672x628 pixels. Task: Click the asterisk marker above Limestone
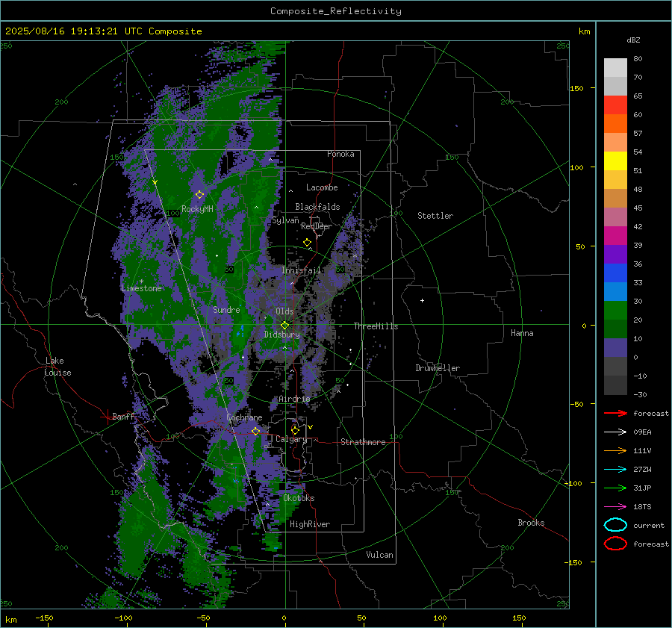coord(141,282)
